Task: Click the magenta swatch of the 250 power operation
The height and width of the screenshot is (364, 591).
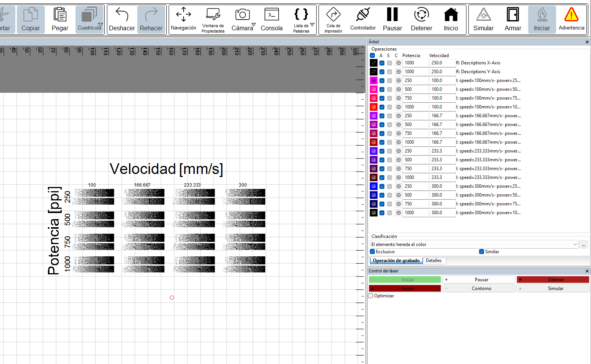Action: [x=374, y=80]
